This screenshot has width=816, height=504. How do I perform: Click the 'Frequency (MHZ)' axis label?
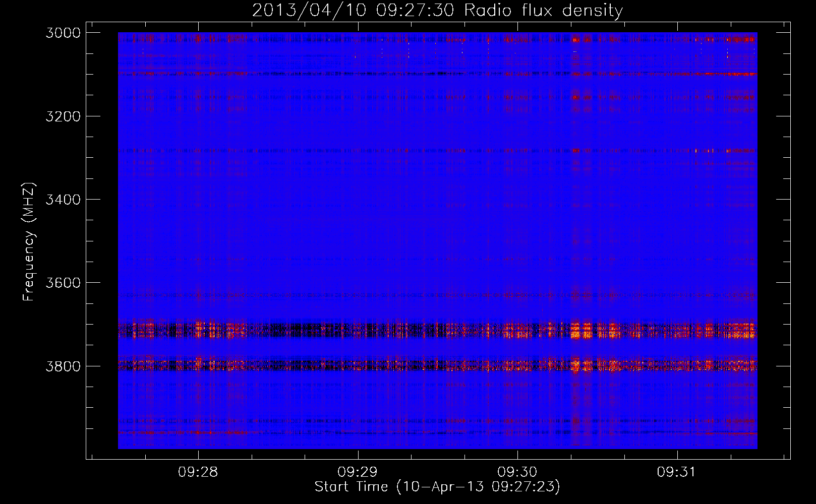pyautogui.click(x=29, y=242)
